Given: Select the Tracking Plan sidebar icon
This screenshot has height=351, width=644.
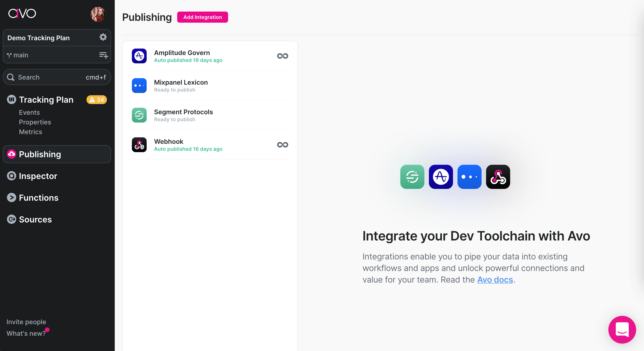Looking at the screenshot, I should click(x=11, y=99).
